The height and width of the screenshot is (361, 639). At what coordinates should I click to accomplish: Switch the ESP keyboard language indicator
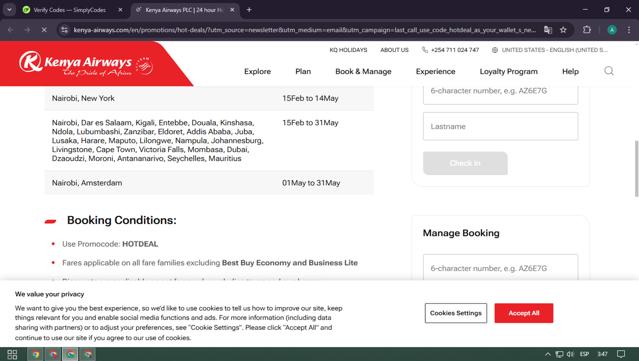pos(584,354)
